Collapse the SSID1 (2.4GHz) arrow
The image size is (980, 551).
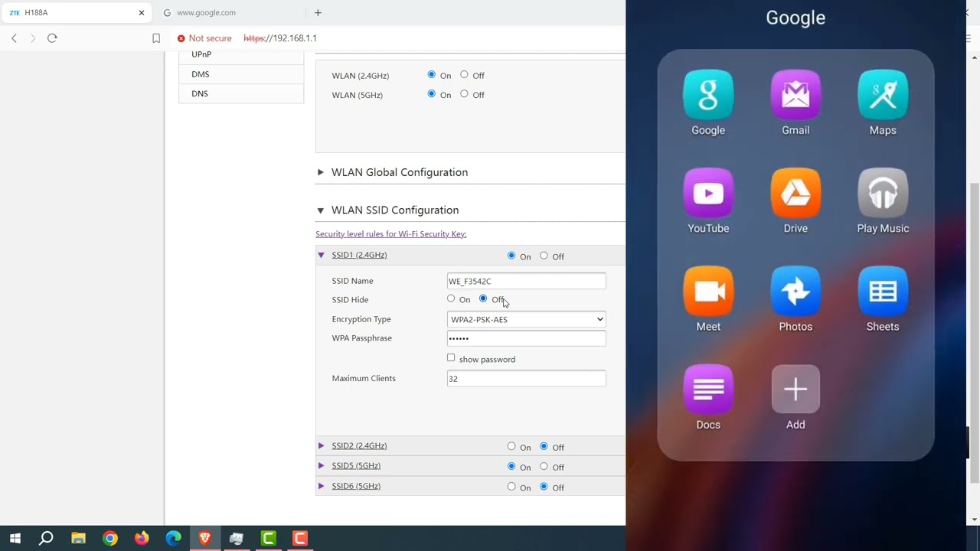coord(321,255)
